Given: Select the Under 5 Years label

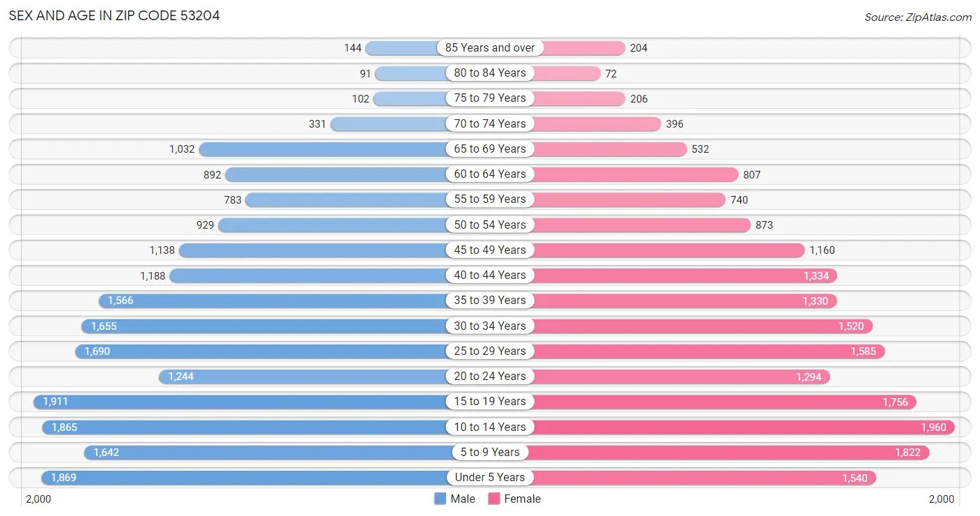Looking at the screenshot, I should tap(490, 477).
